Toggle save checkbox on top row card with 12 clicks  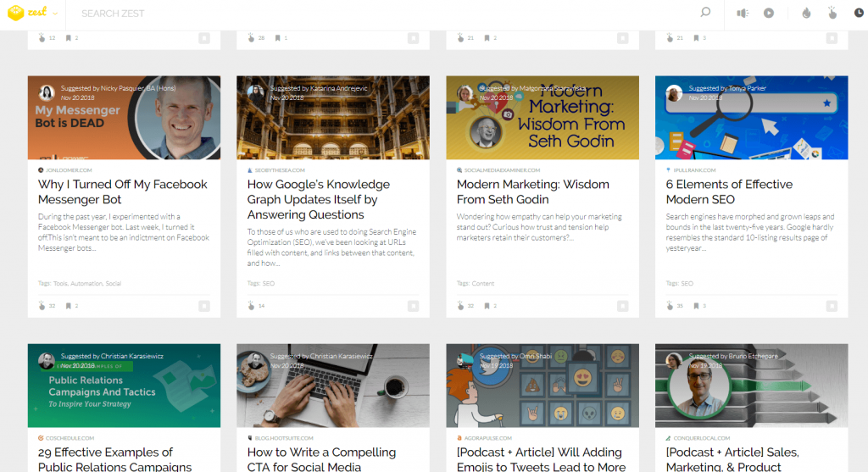(204, 38)
